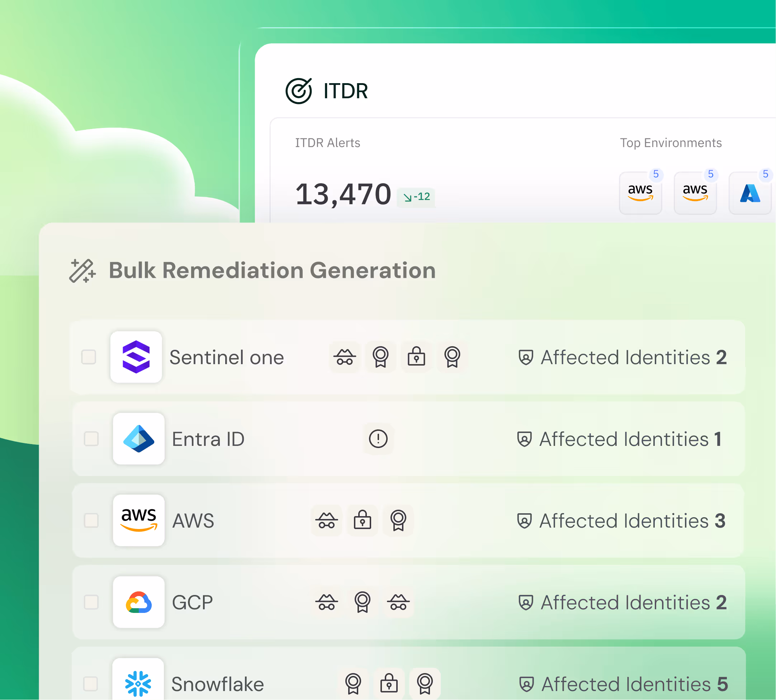
Task: Tick the AWS row checkbox
Action: coord(91,520)
